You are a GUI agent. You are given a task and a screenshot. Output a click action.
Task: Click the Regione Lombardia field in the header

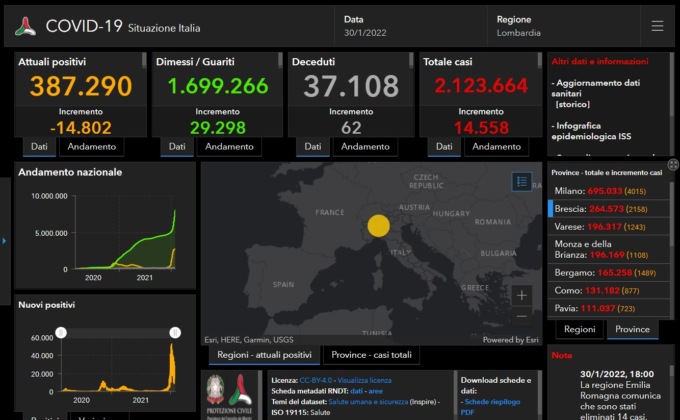564,26
